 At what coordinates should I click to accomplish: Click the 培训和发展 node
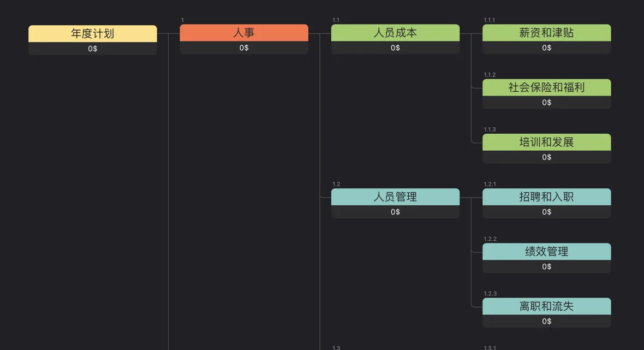[546, 142]
